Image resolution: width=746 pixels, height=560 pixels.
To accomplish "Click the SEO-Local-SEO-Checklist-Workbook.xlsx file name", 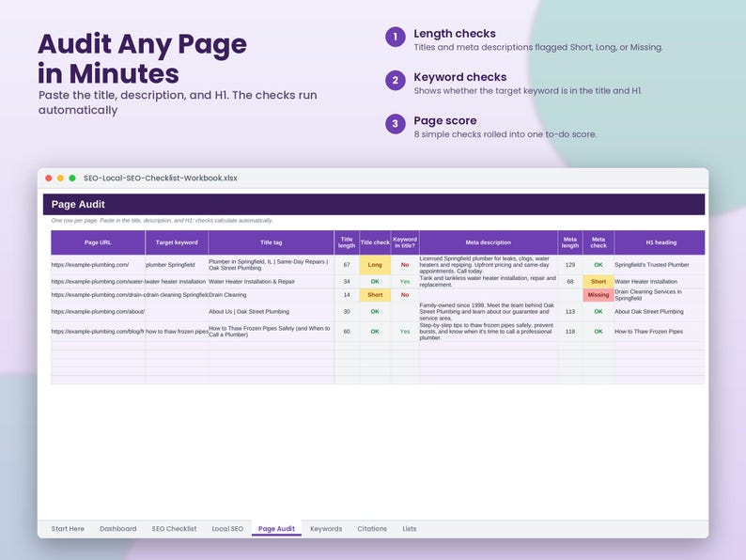I will point(161,178).
